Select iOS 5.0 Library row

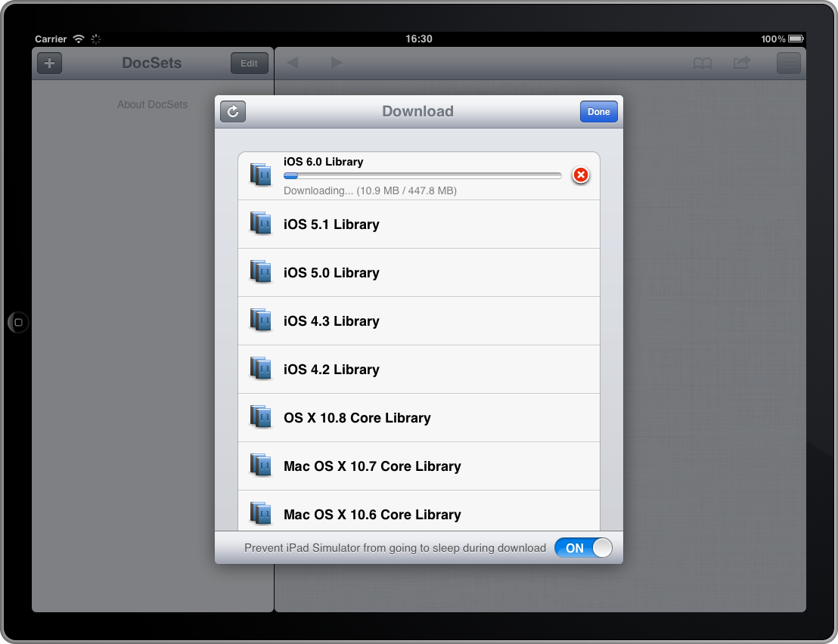pos(418,273)
